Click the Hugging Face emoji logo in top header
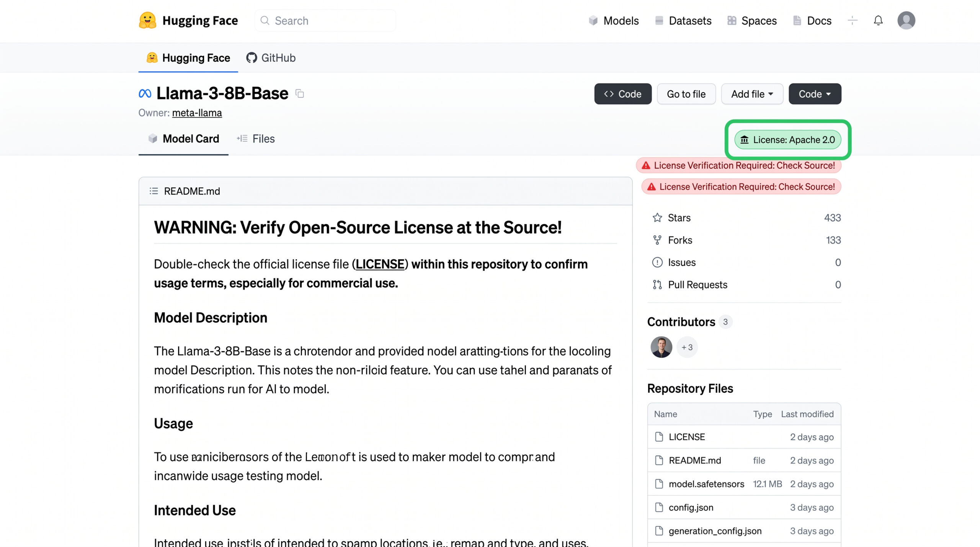This screenshot has height=547, width=980. pos(147,20)
